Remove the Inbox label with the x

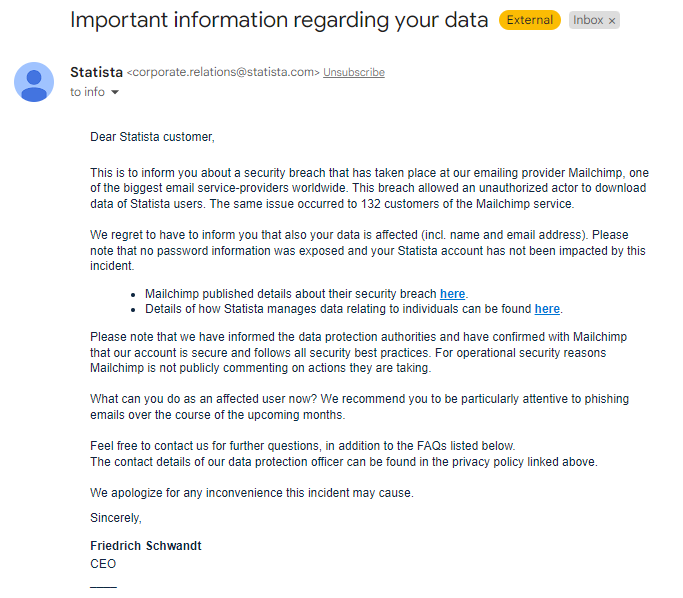coord(612,20)
